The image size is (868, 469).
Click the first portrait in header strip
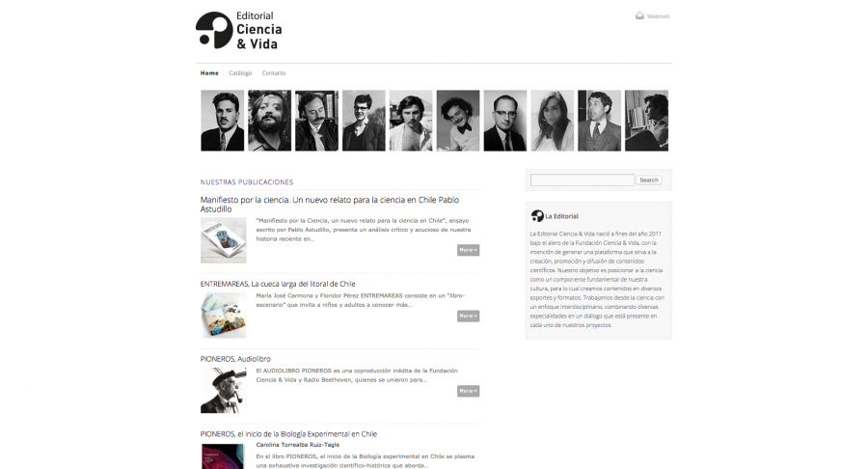(222, 121)
